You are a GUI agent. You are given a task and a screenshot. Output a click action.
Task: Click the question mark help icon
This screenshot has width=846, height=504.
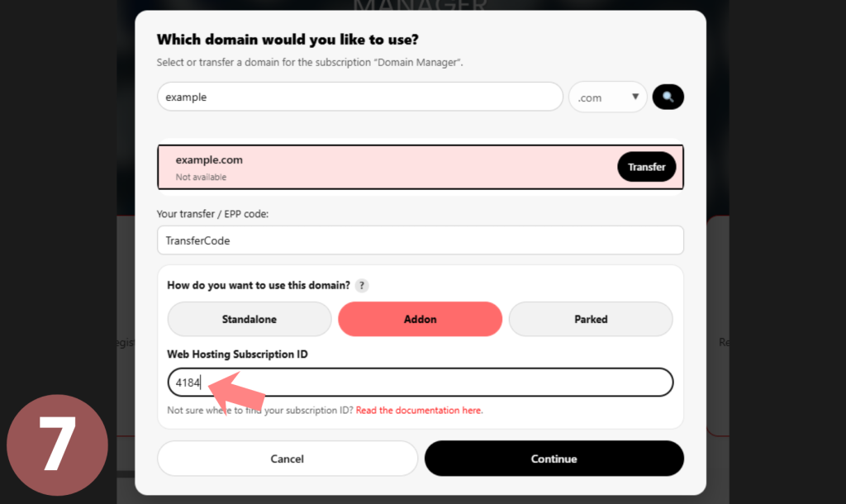click(x=362, y=286)
